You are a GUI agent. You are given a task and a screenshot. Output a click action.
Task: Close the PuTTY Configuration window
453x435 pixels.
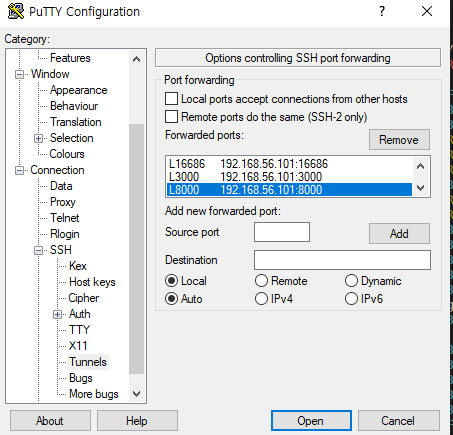coord(427,11)
